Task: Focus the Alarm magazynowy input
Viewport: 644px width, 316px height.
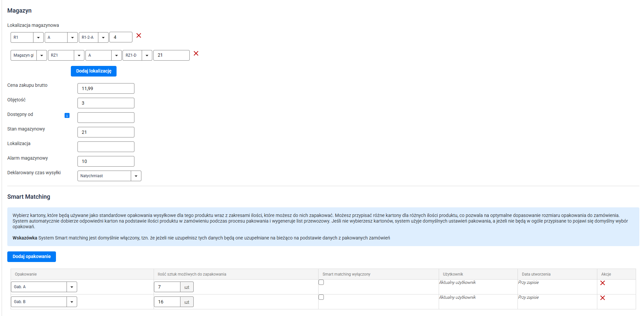Action: tap(106, 161)
